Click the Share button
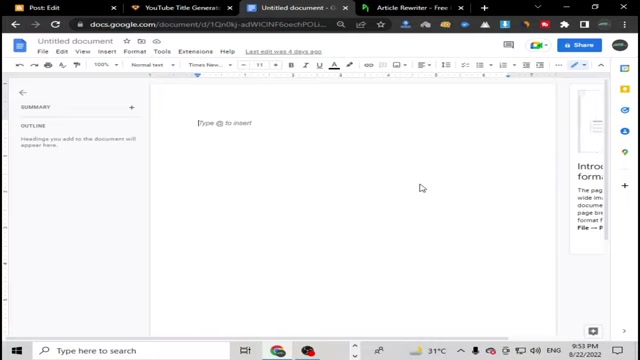The height and width of the screenshot is (360, 640). 579,45
